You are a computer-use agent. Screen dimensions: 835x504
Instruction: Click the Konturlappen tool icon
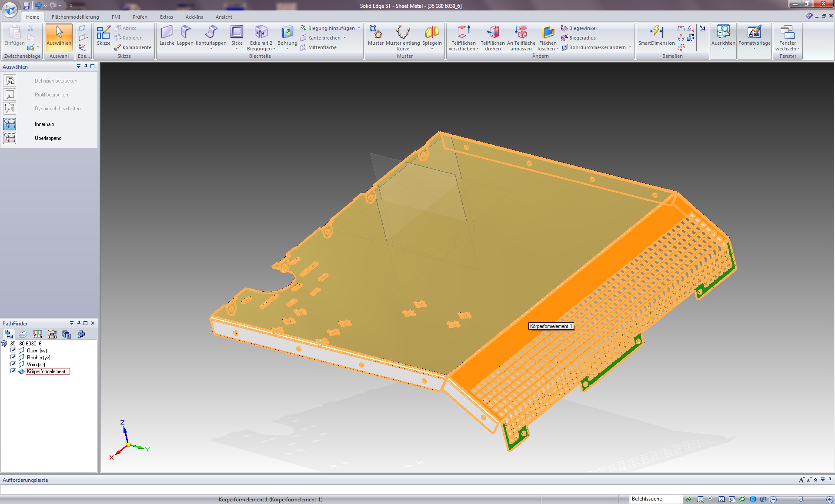tap(211, 33)
